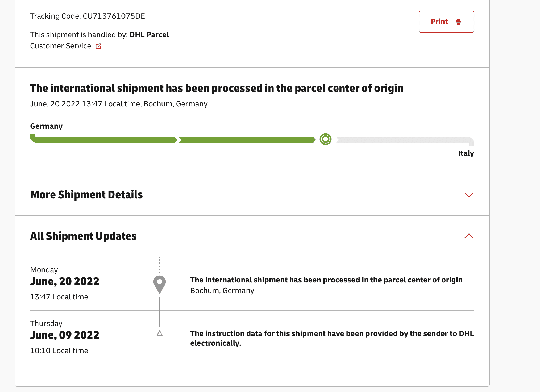Click the June, 09 2022 update entry
540x392 pixels.
65,335
